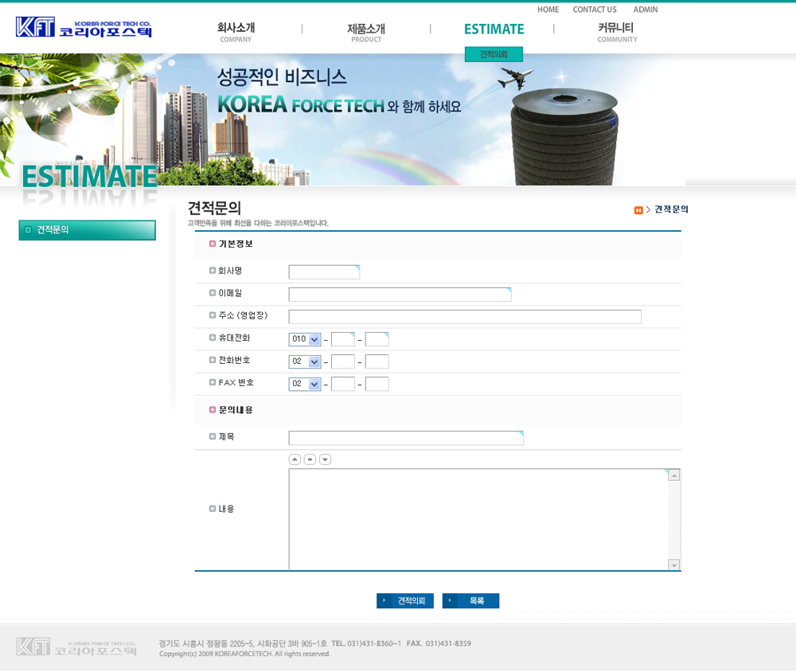Image resolution: width=796 pixels, height=672 pixels.
Task: Click the grey footer KFT logo
Action: (76, 646)
